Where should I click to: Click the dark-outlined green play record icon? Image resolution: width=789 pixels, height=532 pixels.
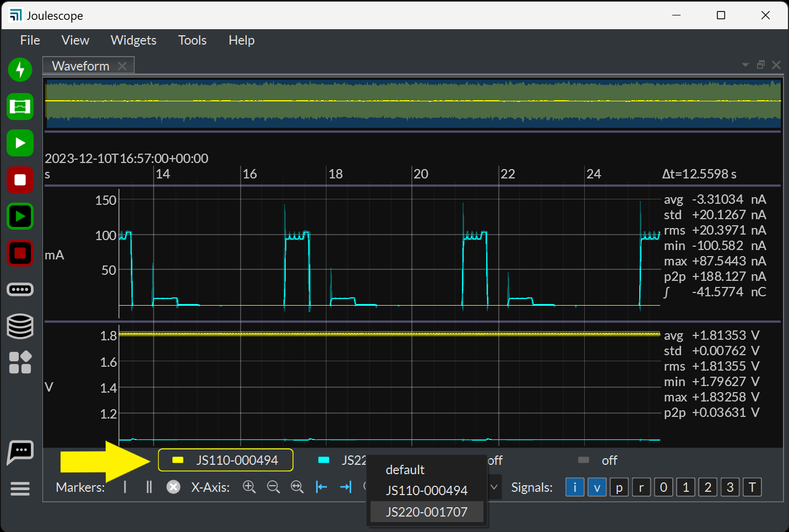(x=20, y=216)
